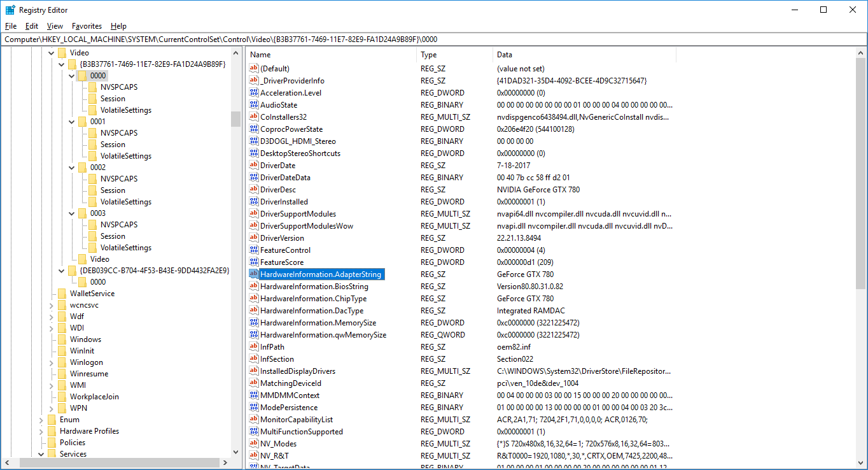Click the tree pane scroll down arrow
Screen dimensions: 868x470
pyautogui.click(x=236, y=452)
